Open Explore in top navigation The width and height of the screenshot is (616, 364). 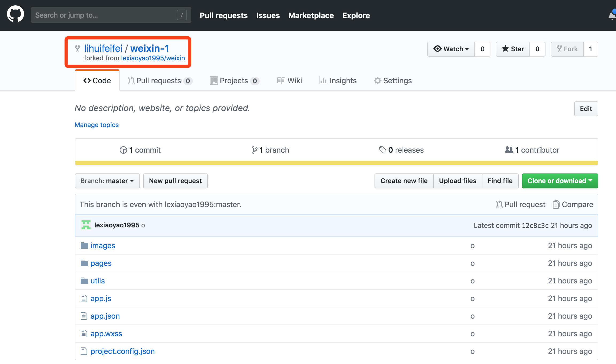[x=356, y=15]
